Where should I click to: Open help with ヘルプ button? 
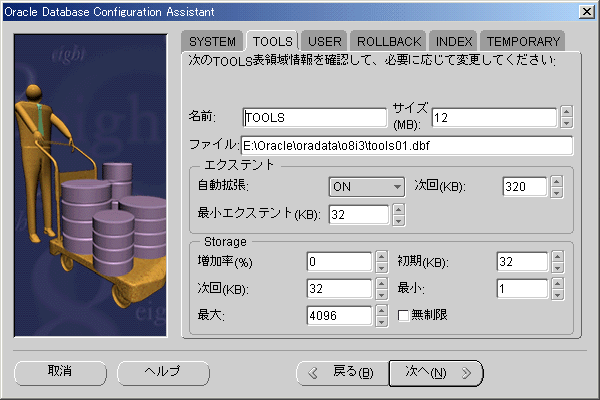160,372
